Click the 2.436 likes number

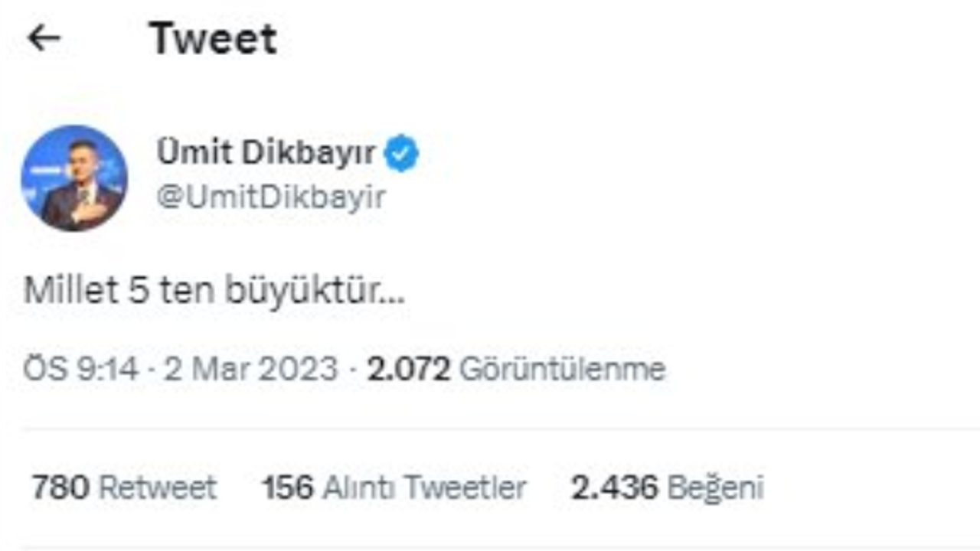pyautogui.click(x=615, y=487)
